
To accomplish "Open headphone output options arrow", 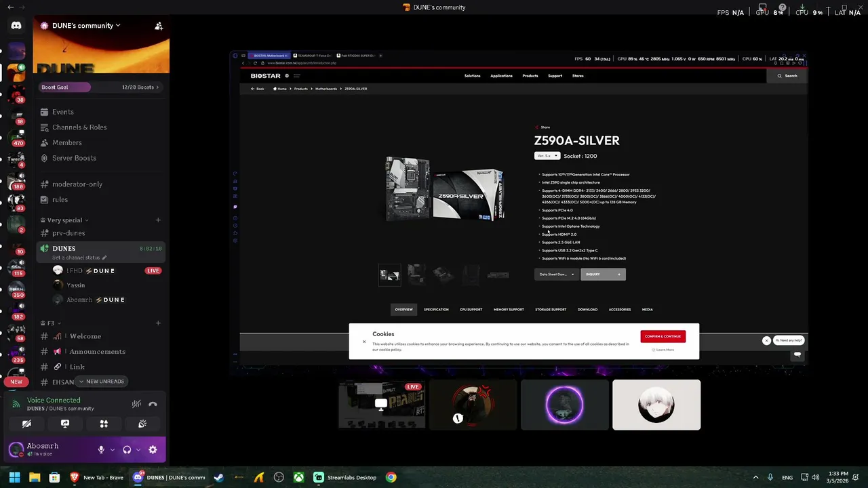I will click(x=138, y=449).
